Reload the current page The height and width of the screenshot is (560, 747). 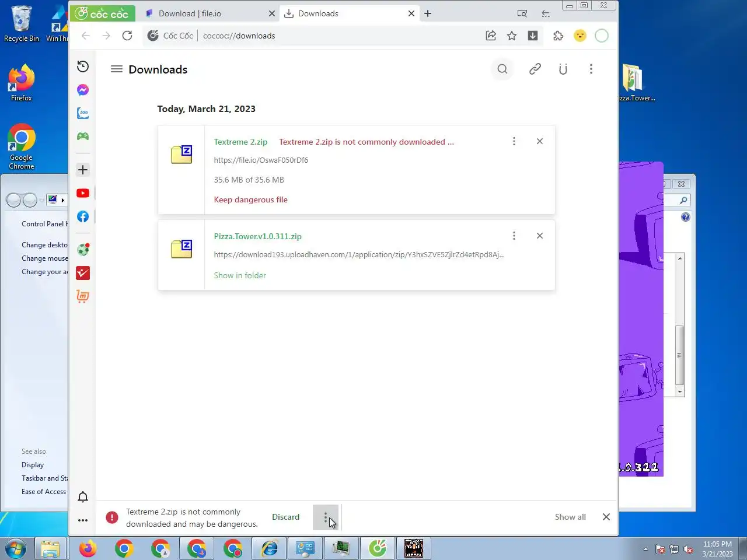127,36
